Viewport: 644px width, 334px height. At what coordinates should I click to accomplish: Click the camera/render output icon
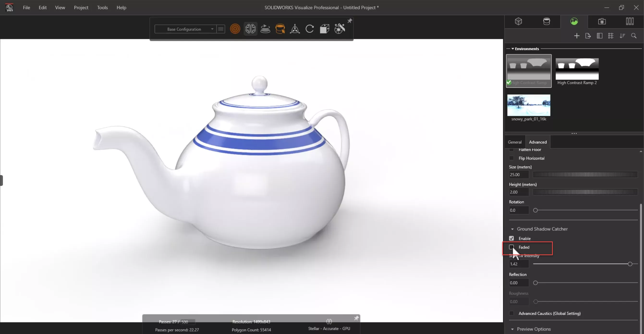(602, 21)
